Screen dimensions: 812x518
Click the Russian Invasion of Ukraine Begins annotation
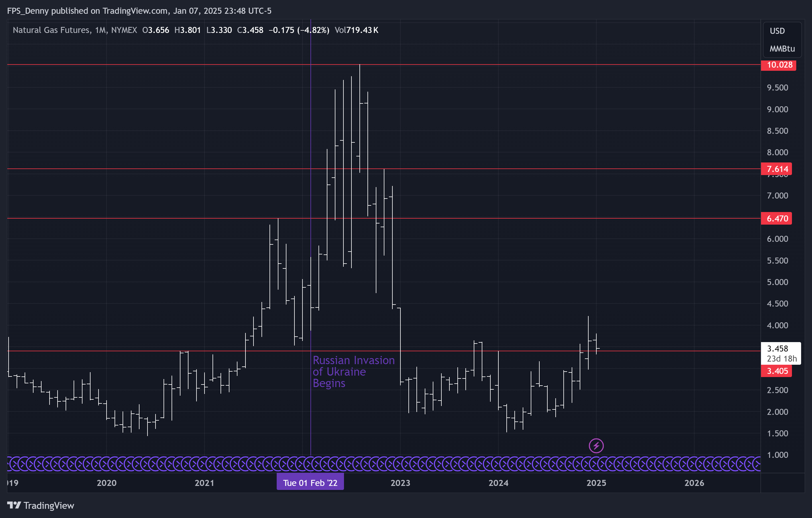[x=353, y=372]
